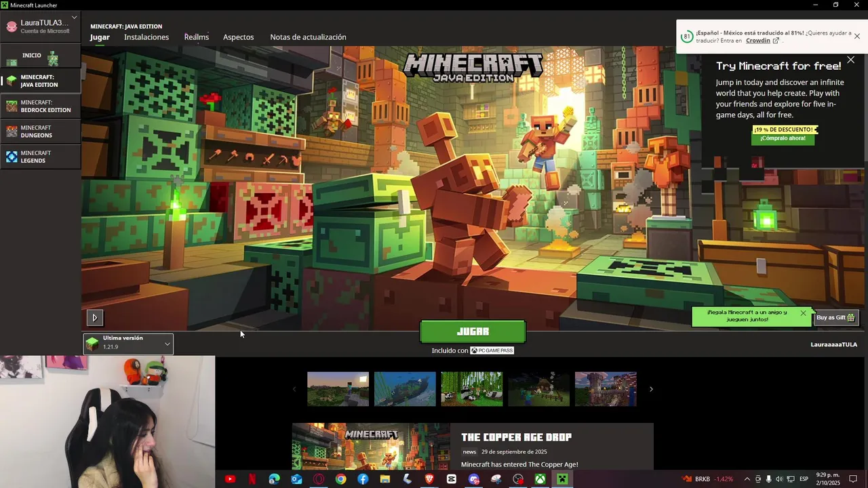Click the taskbar volume icon

coord(779,479)
